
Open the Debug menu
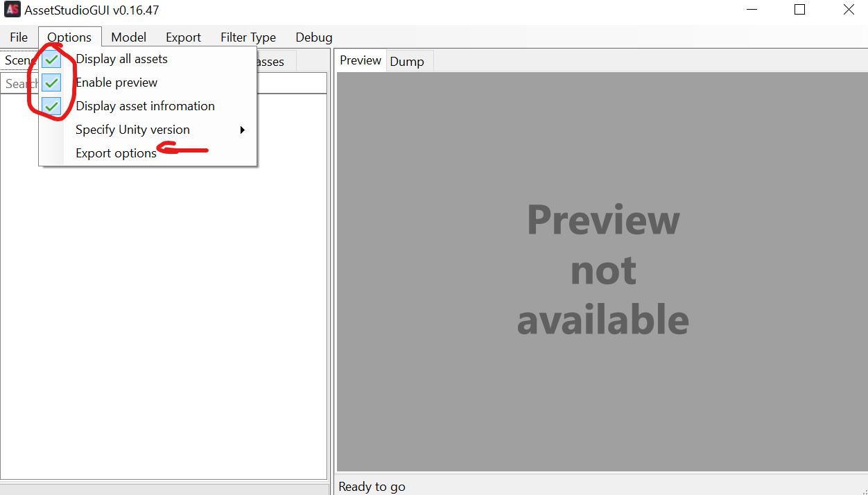pos(314,37)
